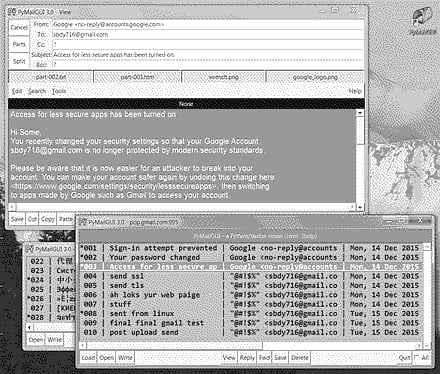Open attachment part-001.htm
This screenshot has width=440, height=374.
point(137,77)
